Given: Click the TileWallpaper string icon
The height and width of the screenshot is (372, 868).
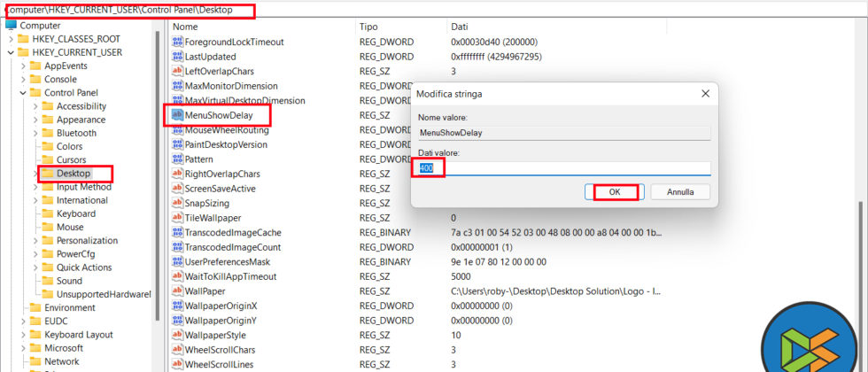Looking at the screenshot, I should [x=177, y=218].
